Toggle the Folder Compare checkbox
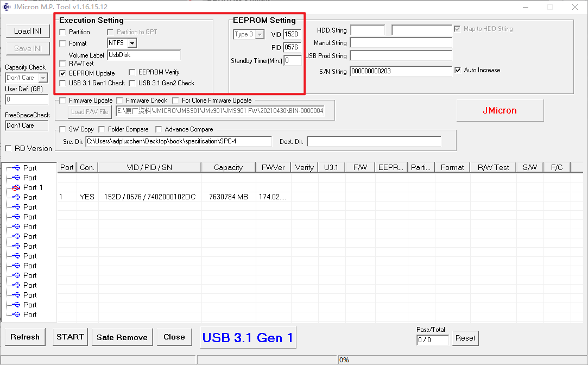Screen dimensions: 588x365 102,129
